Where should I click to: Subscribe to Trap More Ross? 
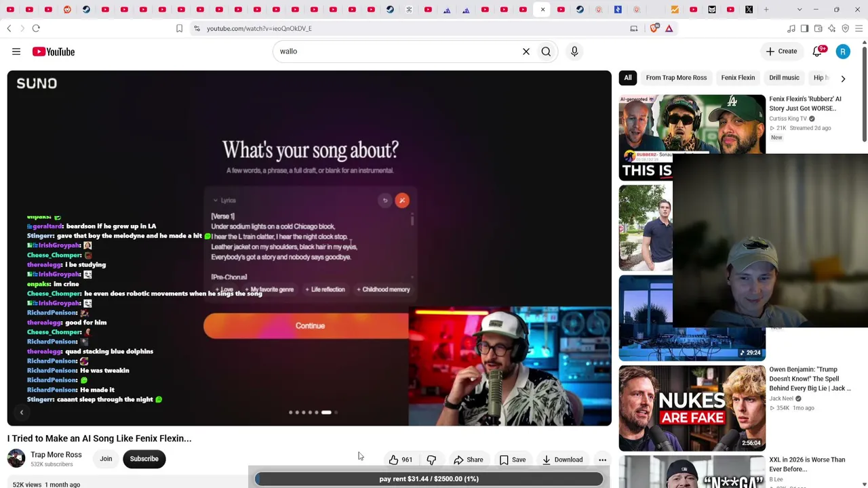click(144, 459)
